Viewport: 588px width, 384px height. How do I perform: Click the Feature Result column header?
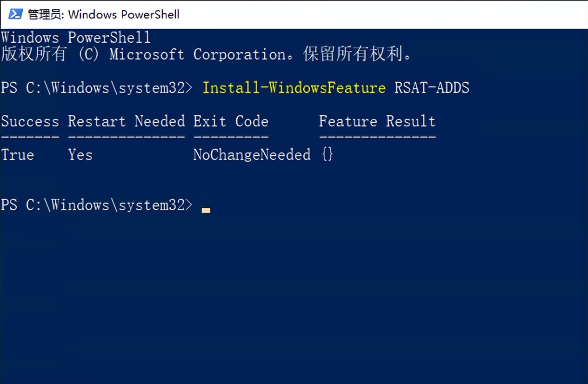[377, 121]
